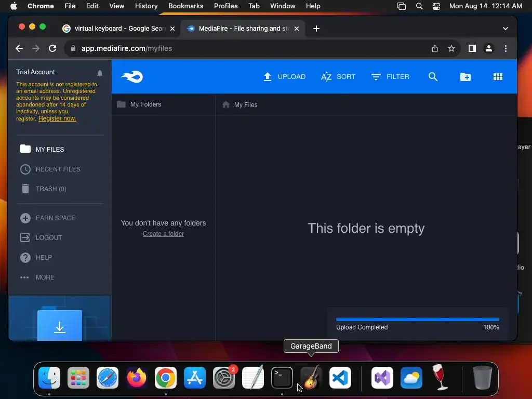Open System Settings from the Dock
This screenshot has width=532, height=399.
[x=224, y=377]
